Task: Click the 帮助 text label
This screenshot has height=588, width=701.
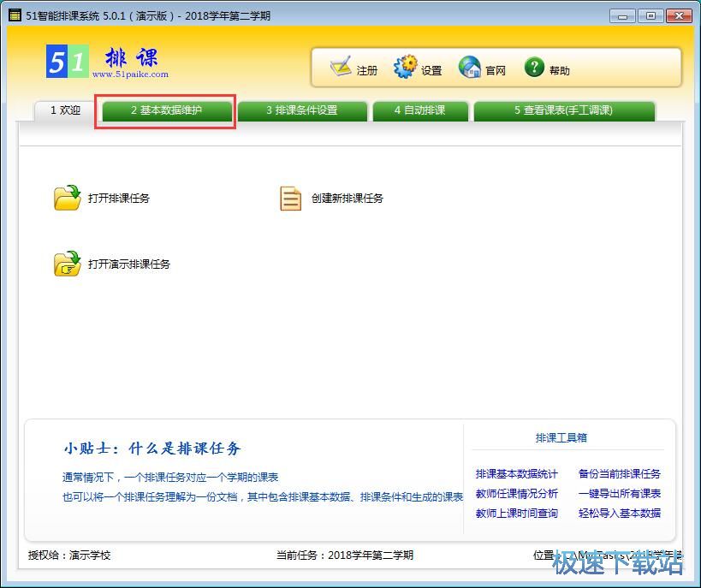Action: [560, 71]
